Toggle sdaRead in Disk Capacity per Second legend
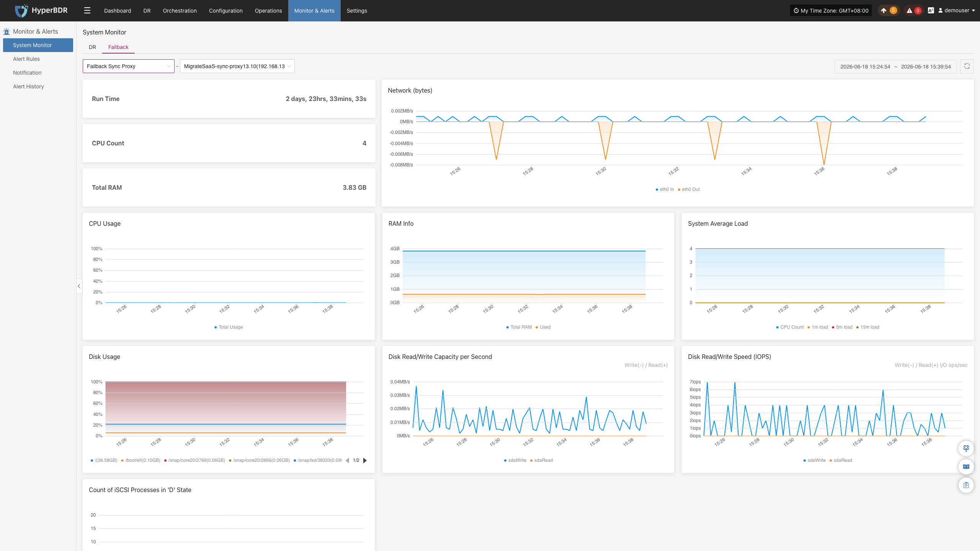 click(x=541, y=460)
